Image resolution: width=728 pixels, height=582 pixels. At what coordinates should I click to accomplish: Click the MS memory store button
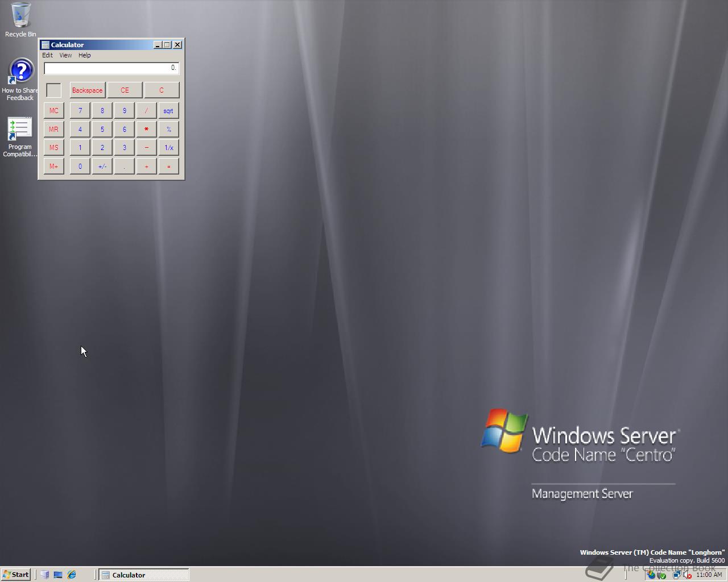click(54, 147)
